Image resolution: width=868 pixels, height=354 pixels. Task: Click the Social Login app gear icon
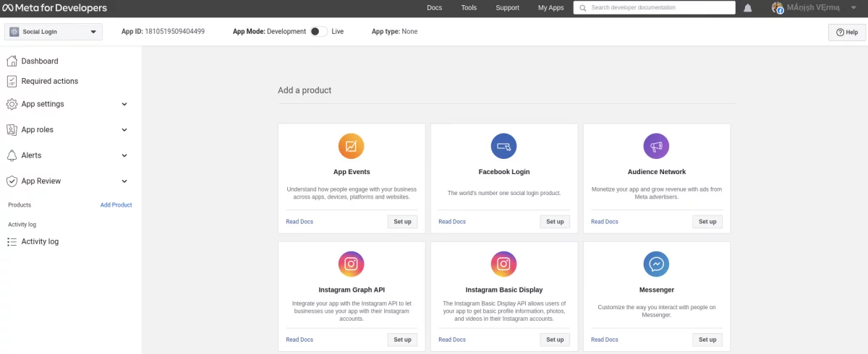[14, 32]
